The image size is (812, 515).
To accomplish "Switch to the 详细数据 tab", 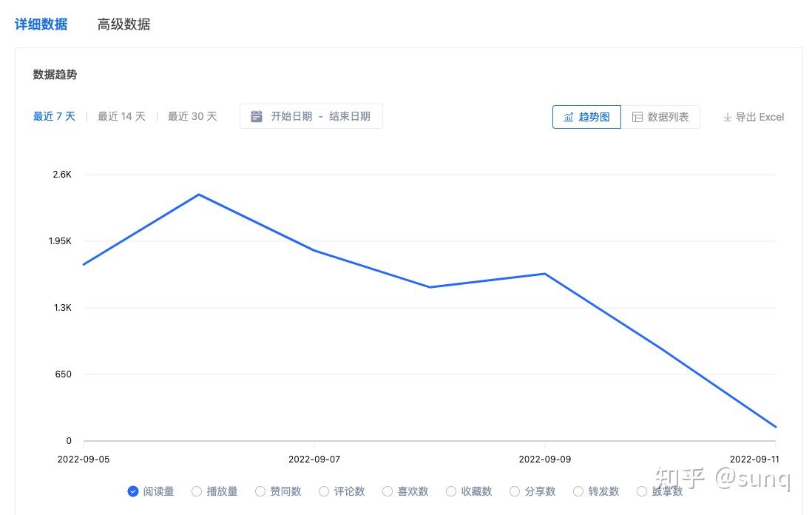I will point(41,24).
